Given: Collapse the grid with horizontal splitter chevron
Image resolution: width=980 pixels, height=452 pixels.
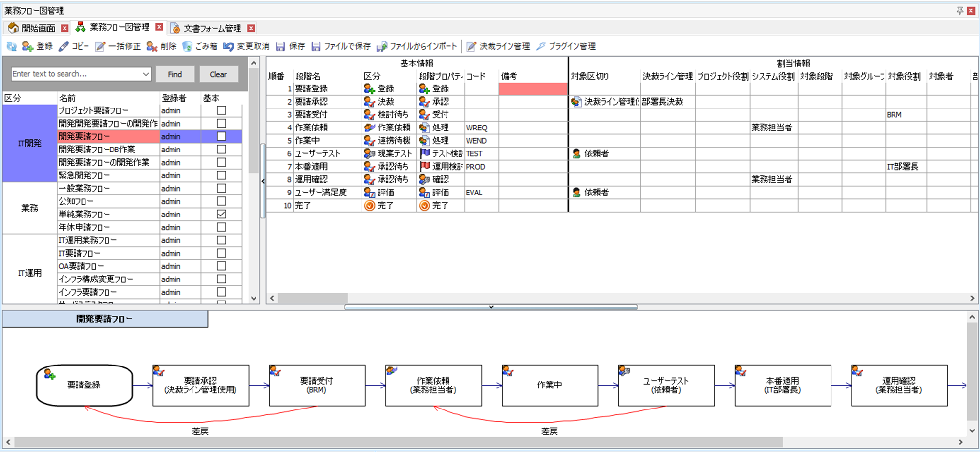Looking at the screenshot, I should tap(491, 307).
